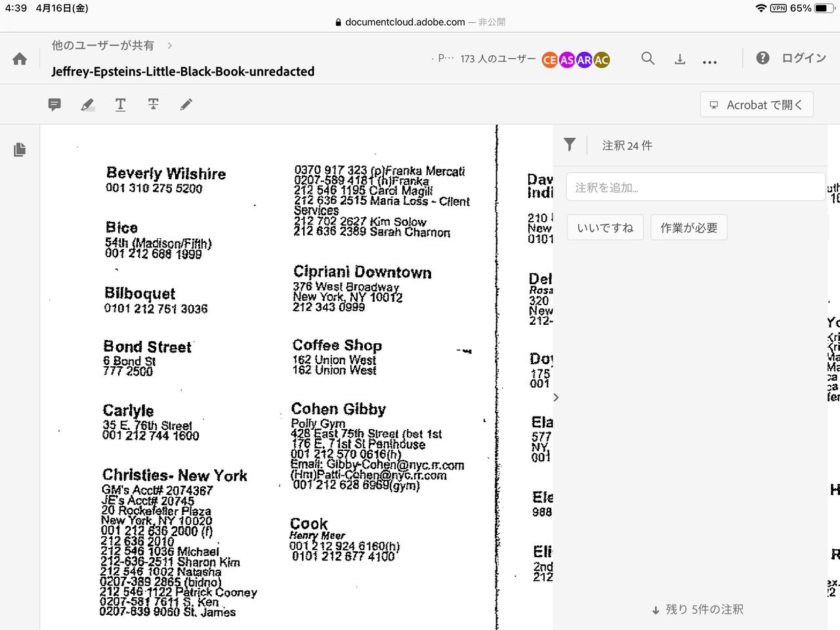Click the Bilboquet entry heading

click(x=140, y=293)
